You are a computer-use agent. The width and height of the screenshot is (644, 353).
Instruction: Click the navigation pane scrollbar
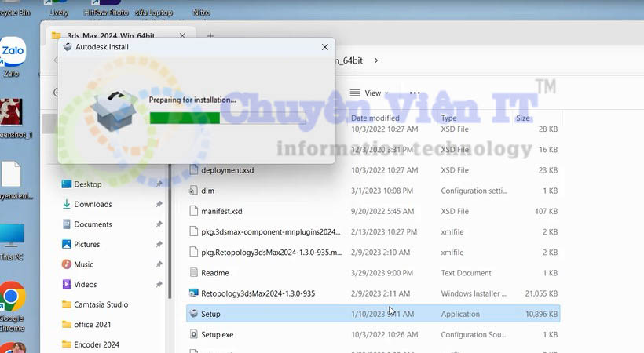170,231
